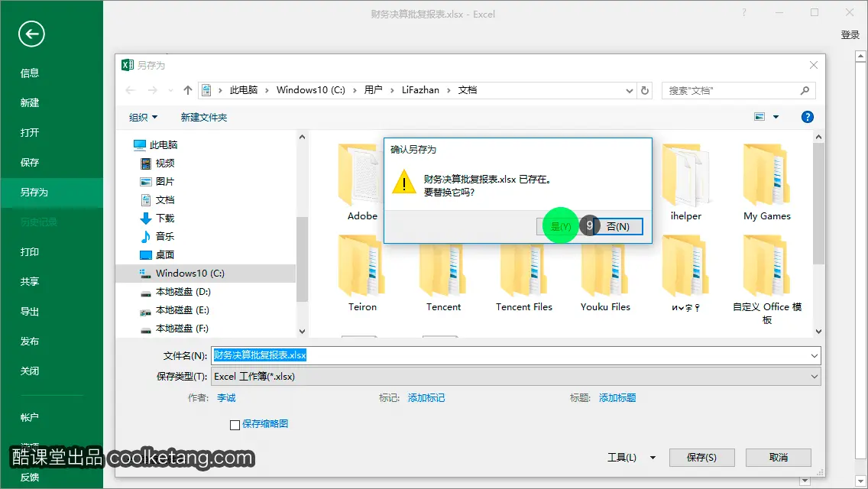868x489 pixels.
Task: Open the 工具(L) dropdown
Action: 631,458
